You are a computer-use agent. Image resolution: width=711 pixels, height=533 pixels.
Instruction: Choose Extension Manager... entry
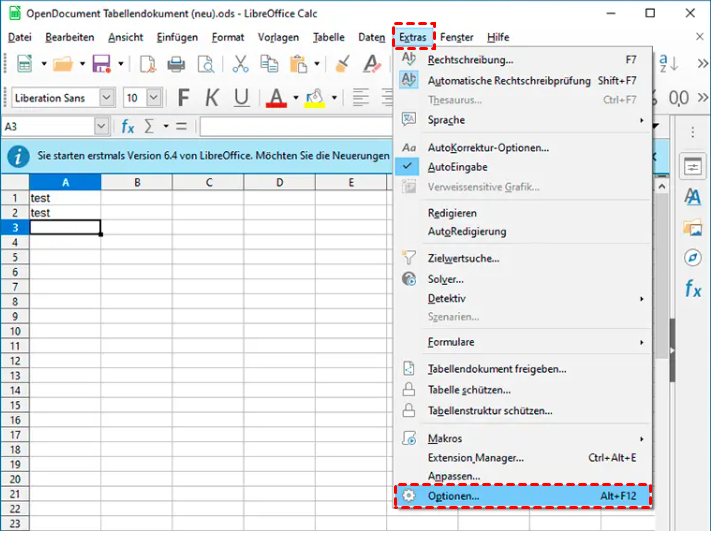(523, 458)
